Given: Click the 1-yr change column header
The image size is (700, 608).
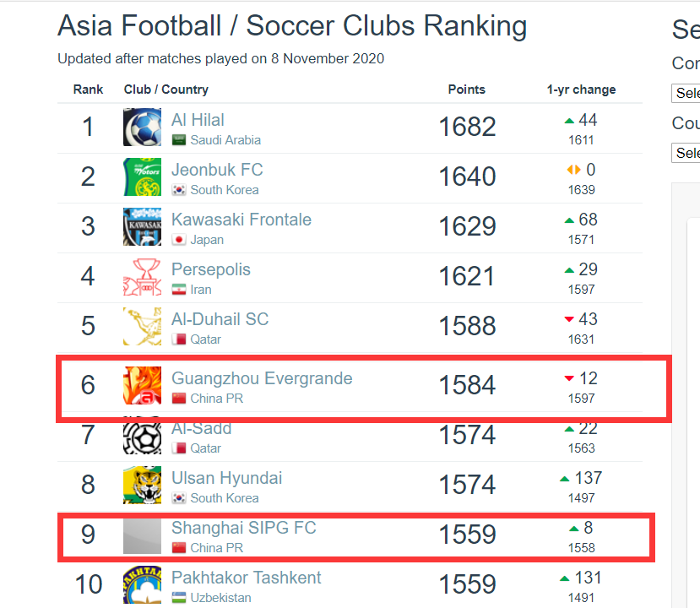Looking at the screenshot, I should (581, 90).
